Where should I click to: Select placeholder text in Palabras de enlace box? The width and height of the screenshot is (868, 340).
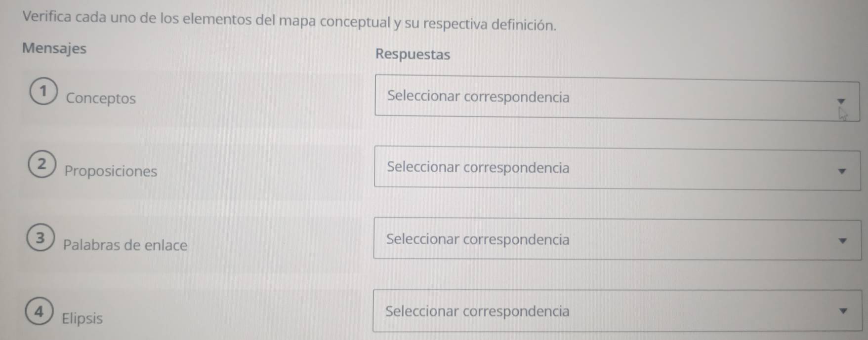[477, 239]
